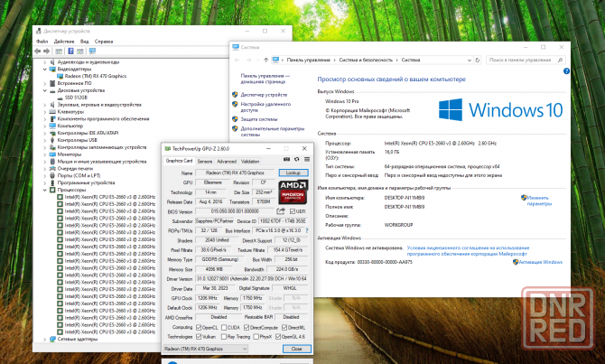The image size is (605, 364).
Task: Toggle the UEFI checkbox in GPU-Z
Action: (293, 211)
